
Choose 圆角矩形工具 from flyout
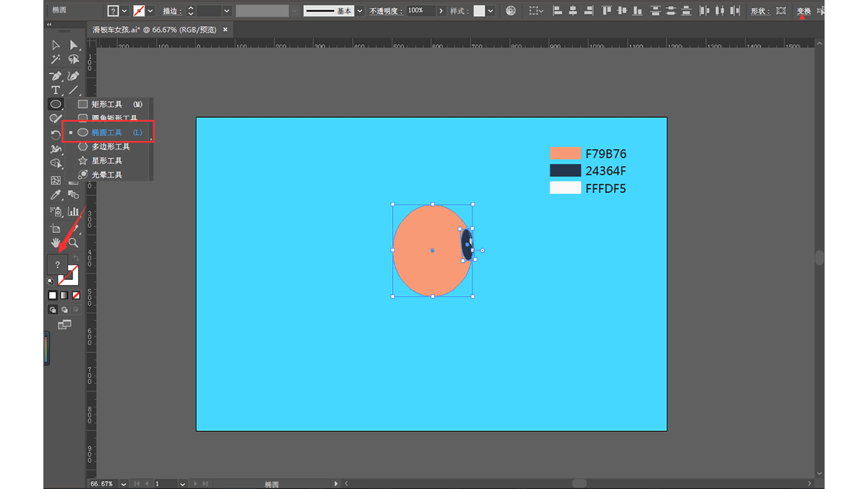click(109, 118)
